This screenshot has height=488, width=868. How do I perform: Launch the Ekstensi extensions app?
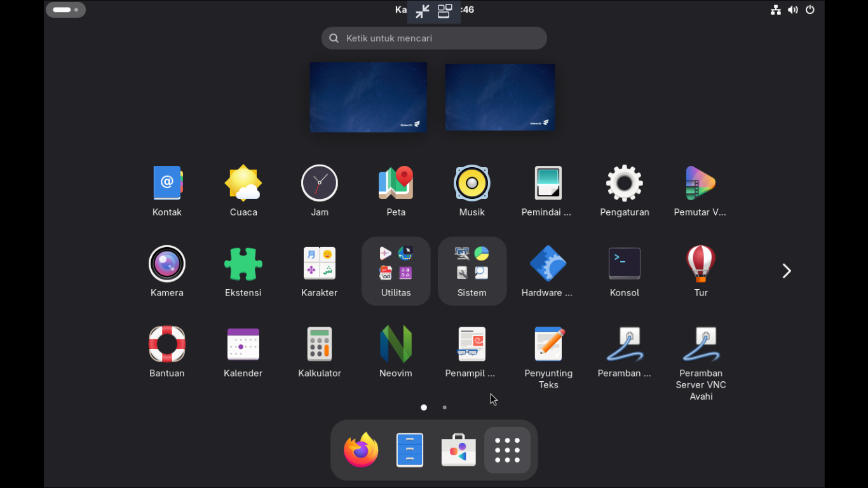(243, 271)
